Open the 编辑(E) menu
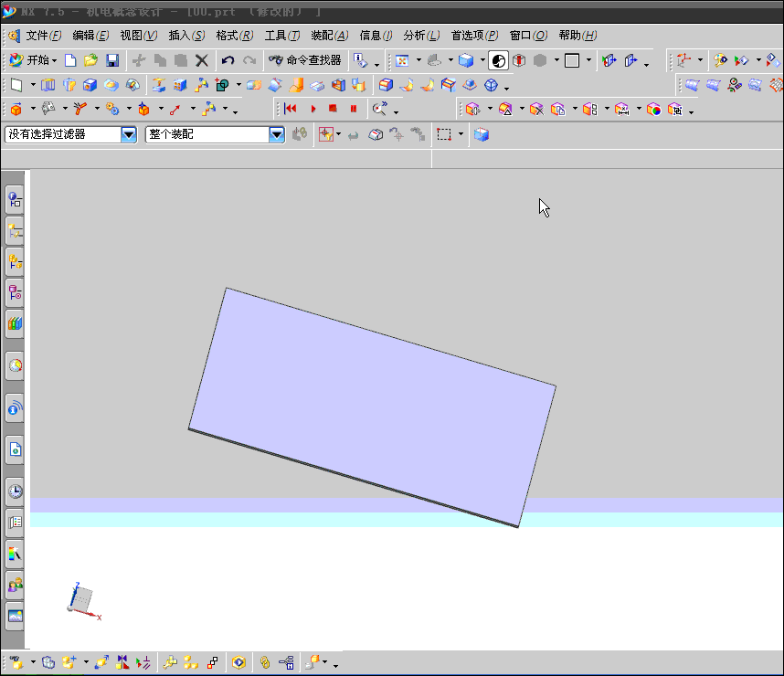This screenshot has height=676, width=784. point(90,36)
